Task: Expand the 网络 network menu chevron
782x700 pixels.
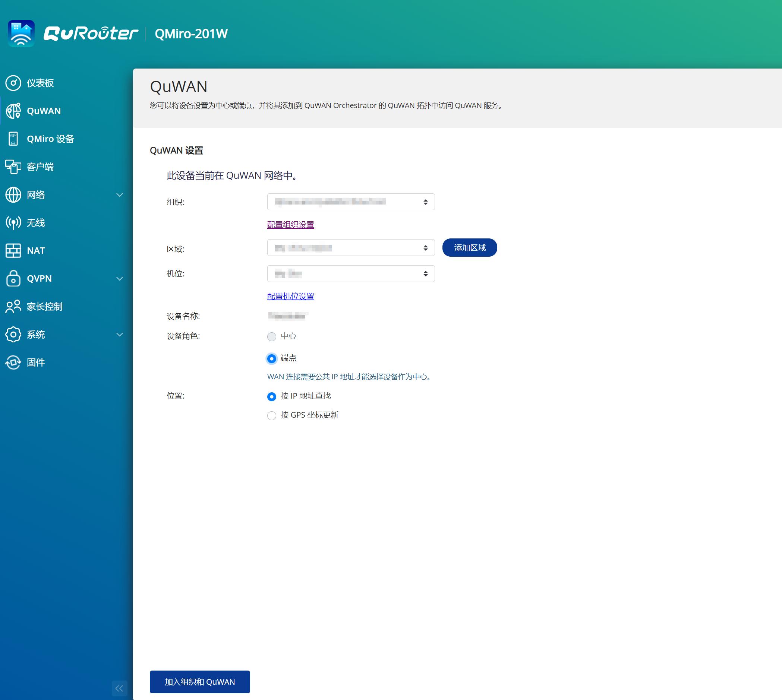Action: 120,195
